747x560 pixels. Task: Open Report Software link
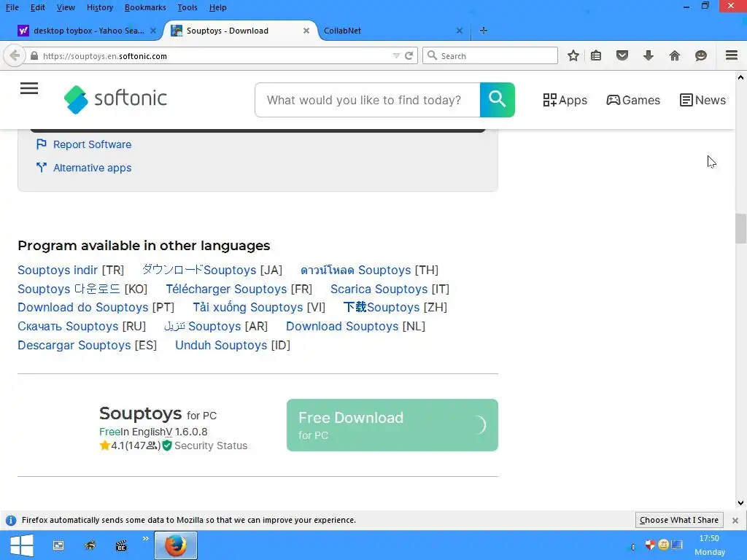click(x=92, y=144)
